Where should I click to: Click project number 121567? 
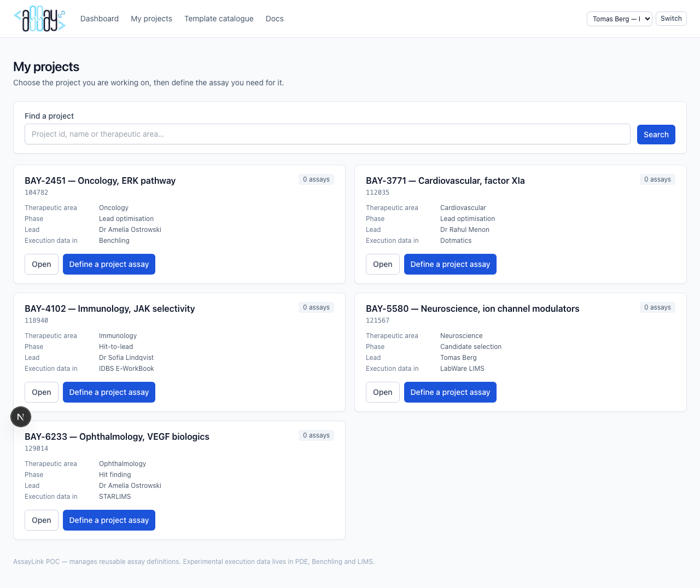click(378, 321)
